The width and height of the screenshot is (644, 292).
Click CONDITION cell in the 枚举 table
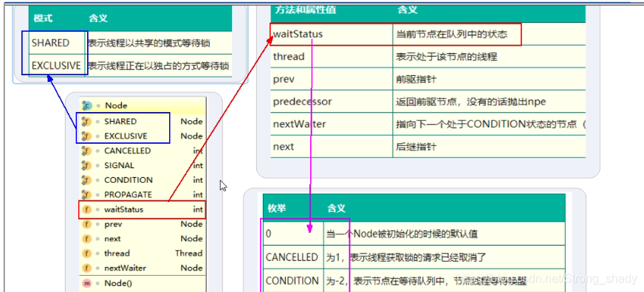tap(293, 280)
